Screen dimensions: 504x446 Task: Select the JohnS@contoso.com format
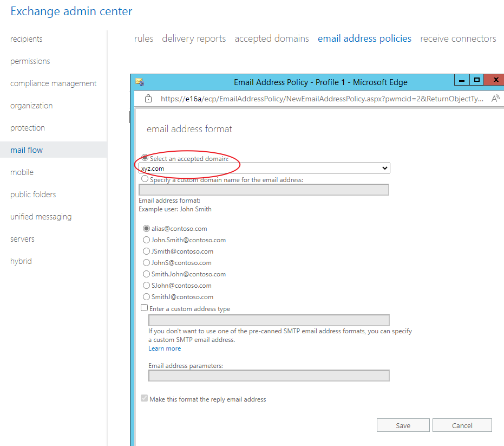(x=146, y=263)
